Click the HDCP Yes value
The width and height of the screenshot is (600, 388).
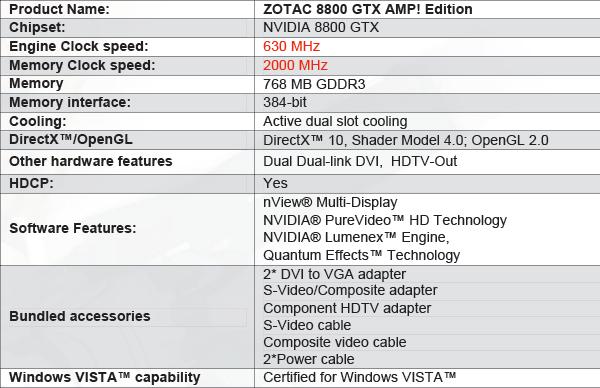point(275,183)
